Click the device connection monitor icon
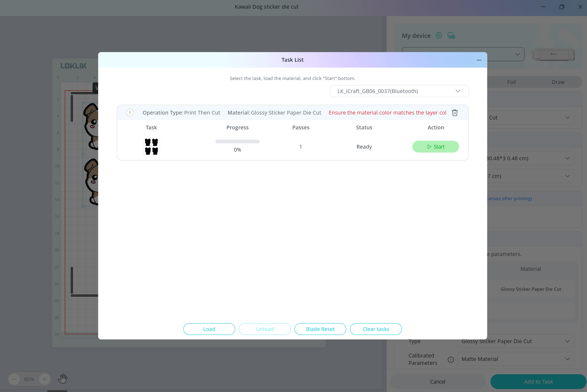This screenshot has height=392, width=587. (451, 36)
